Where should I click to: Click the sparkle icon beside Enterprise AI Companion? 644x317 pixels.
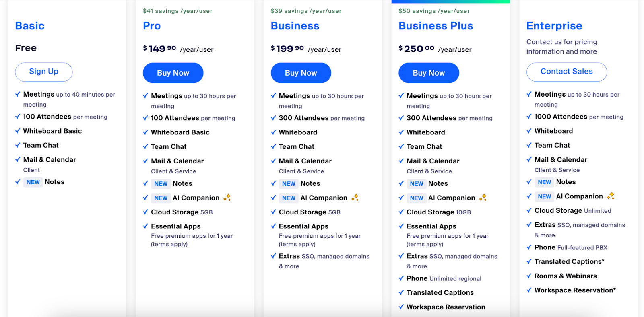click(x=611, y=196)
